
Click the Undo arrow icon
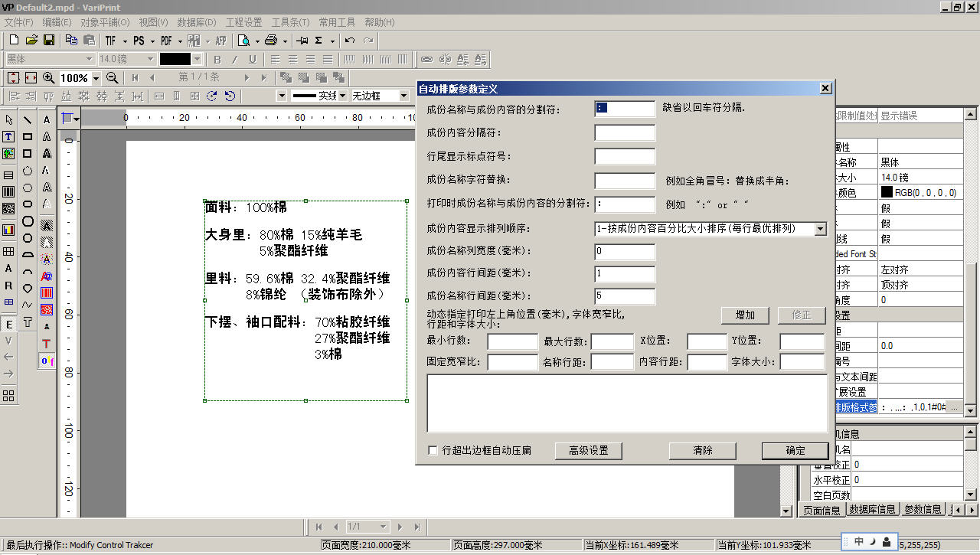pos(350,41)
